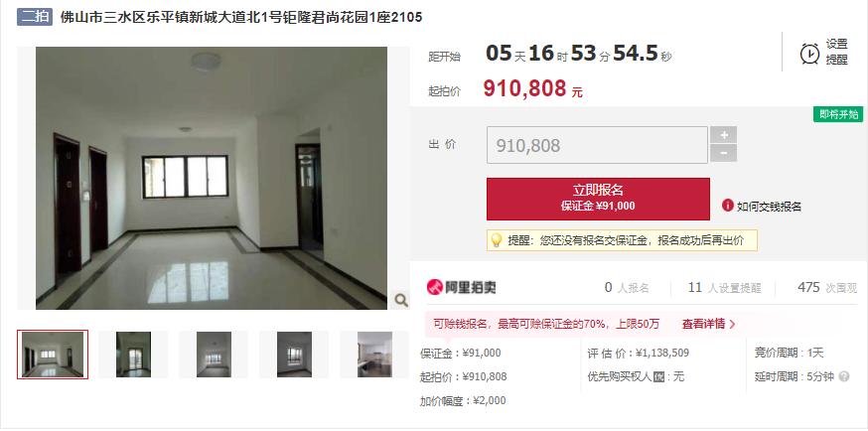Click the lightbulb reminder icon
The image size is (868, 431).
click(x=497, y=240)
